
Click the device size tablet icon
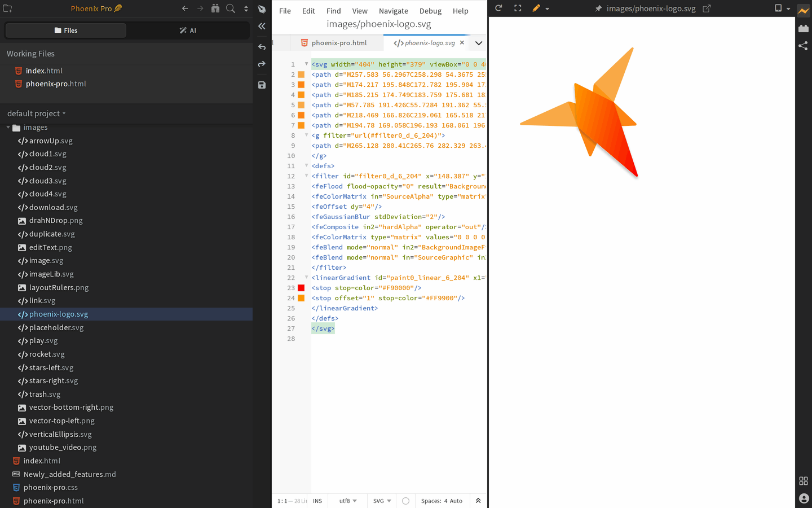(x=778, y=8)
